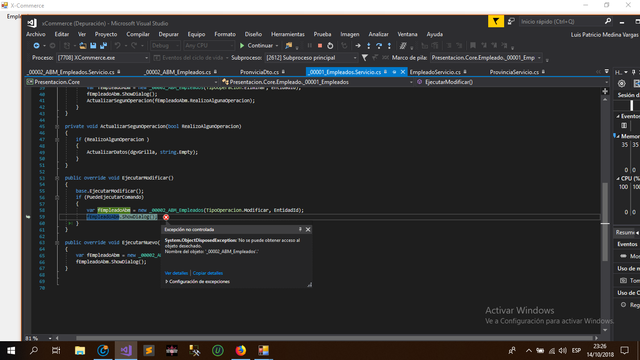The width and height of the screenshot is (640, 360).
Task: Open File Explorer from the taskbar
Action: tap(80, 351)
